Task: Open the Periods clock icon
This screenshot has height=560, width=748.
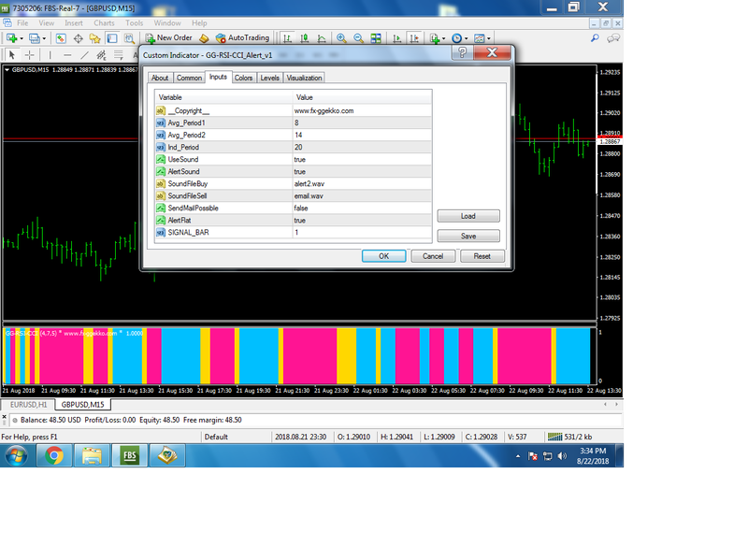Action: click(x=457, y=38)
